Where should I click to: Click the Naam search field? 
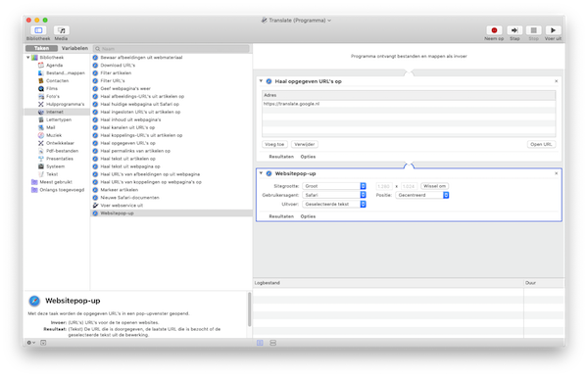tap(171, 49)
